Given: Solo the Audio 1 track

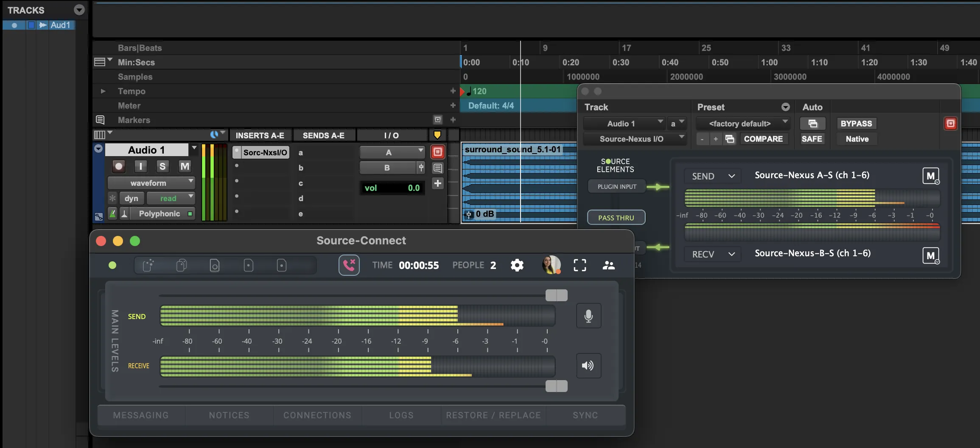Looking at the screenshot, I should (162, 166).
